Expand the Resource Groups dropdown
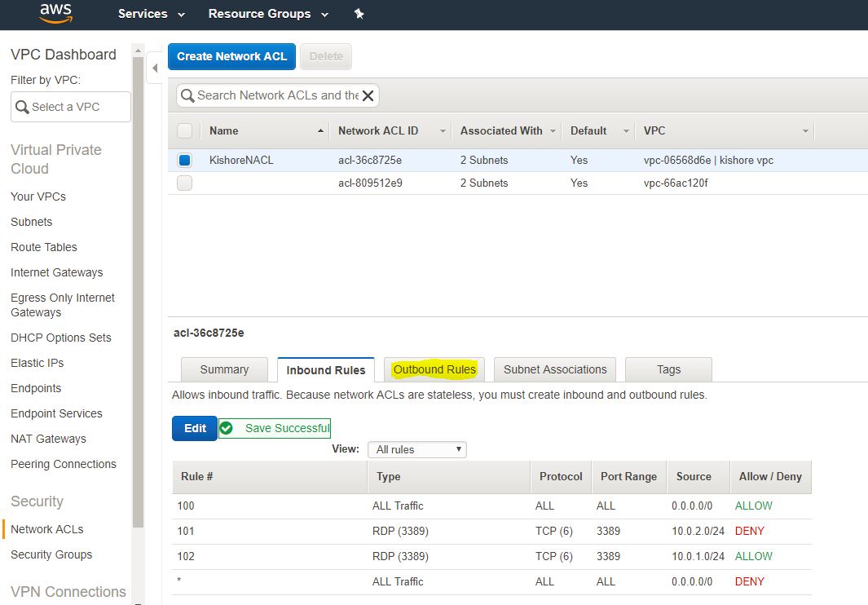The height and width of the screenshot is (605, 868). pos(268,14)
